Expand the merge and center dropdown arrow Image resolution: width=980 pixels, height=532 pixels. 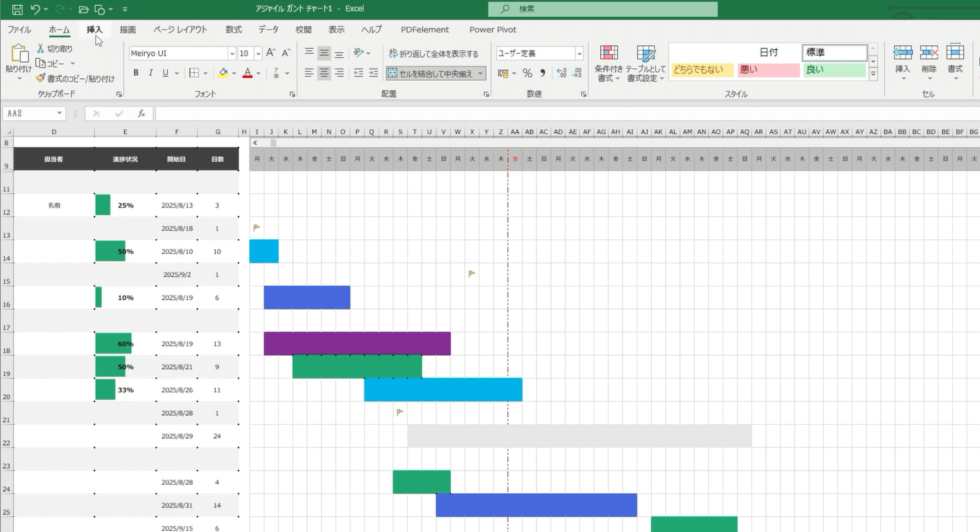pyautogui.click(x=480, y=74)
